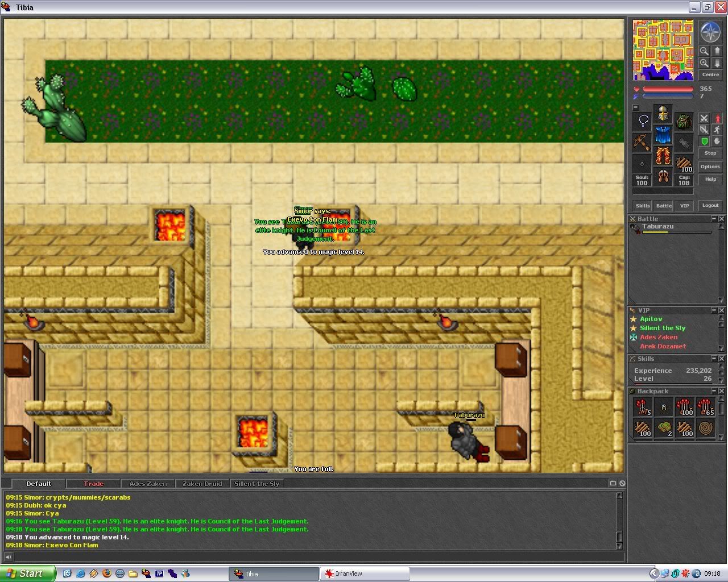The image size is (728, 582).
Task: Select burst arrows stack of 65 in Backpack
Action: click(x=706, y=407)
